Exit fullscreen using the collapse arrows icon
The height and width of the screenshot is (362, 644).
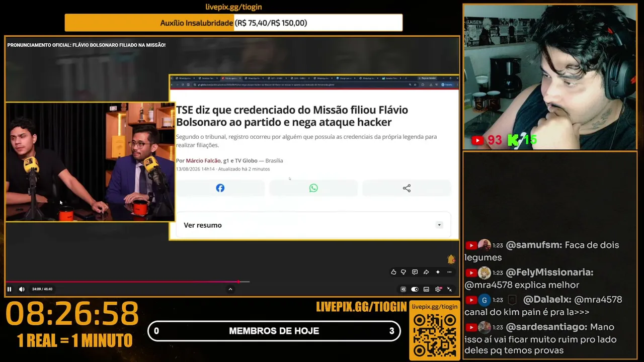(449, 289)
